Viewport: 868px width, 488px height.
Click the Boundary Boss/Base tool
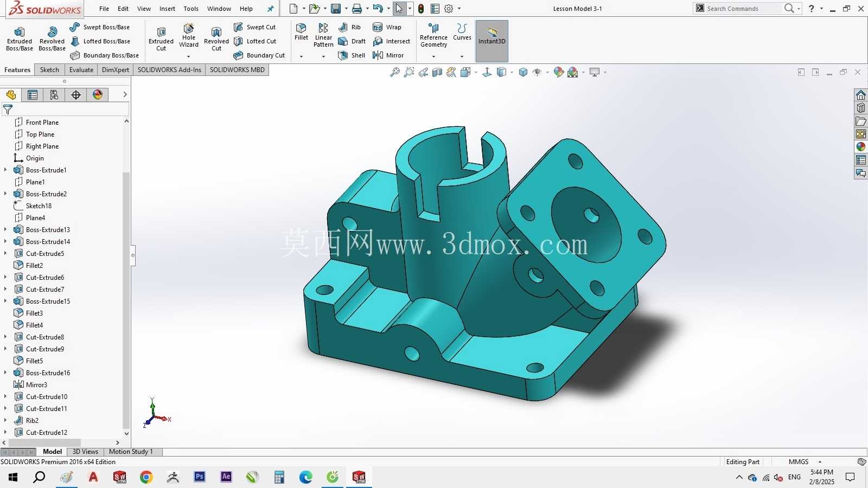(104, 55)
